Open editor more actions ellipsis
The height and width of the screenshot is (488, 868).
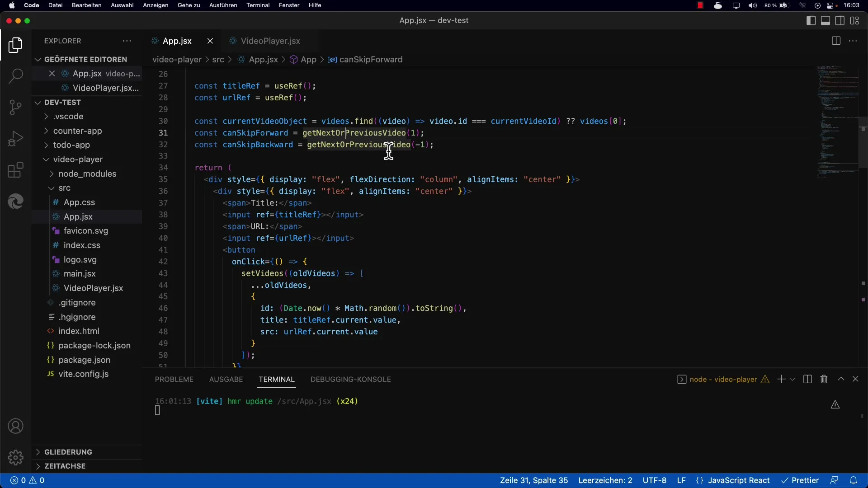pos(853,41)
